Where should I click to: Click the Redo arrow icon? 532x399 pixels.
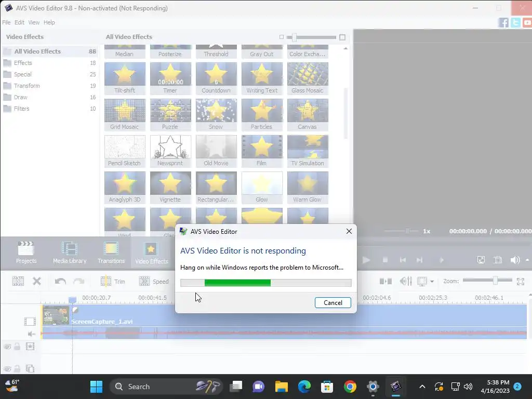[79, 281]
